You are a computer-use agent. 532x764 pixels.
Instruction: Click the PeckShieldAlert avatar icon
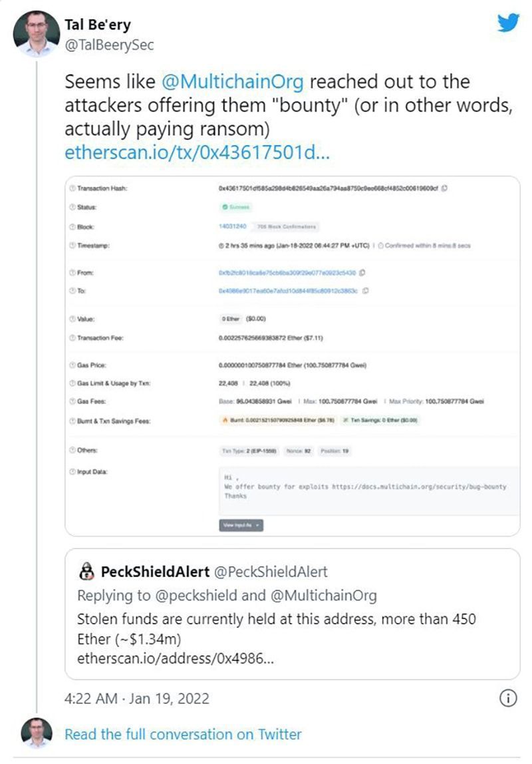[86, 571]
